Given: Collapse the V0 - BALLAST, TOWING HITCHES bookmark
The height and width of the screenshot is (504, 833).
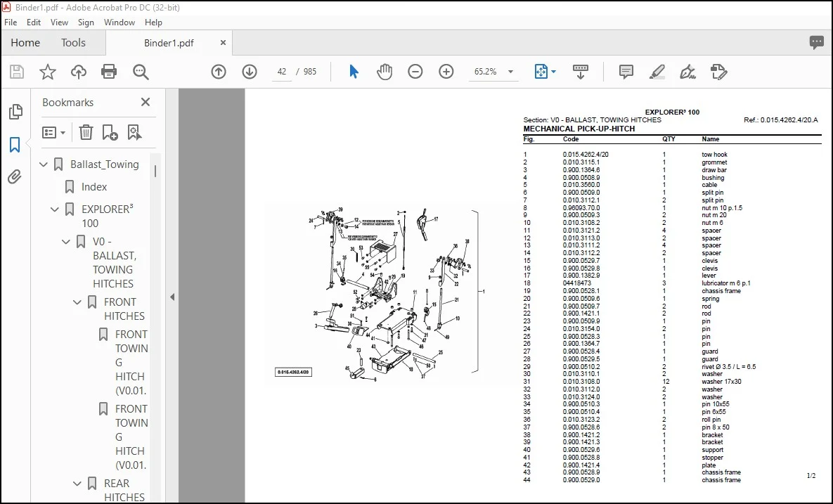Looking at the screenshot, I should pos(66,243).
